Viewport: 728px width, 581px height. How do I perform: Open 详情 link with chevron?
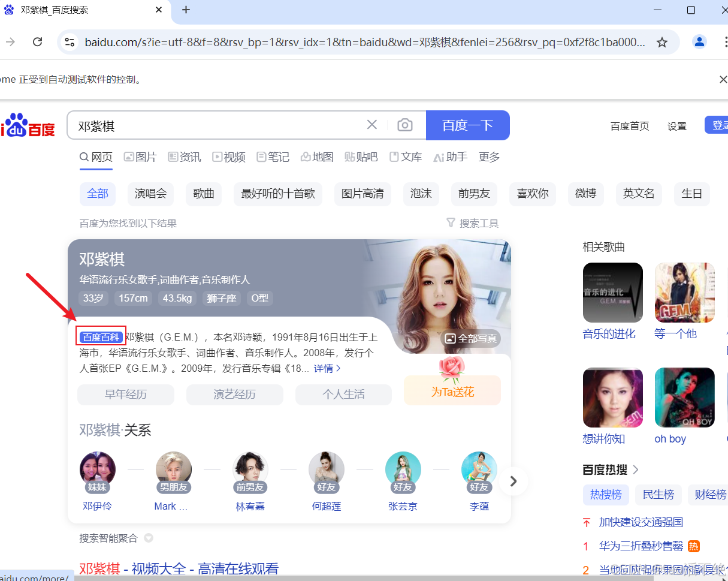pyautogui.click(x=327, y=368)
